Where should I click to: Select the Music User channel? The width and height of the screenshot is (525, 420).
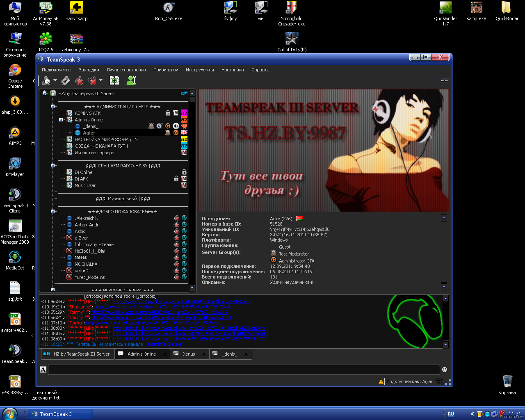coord(85,185)
